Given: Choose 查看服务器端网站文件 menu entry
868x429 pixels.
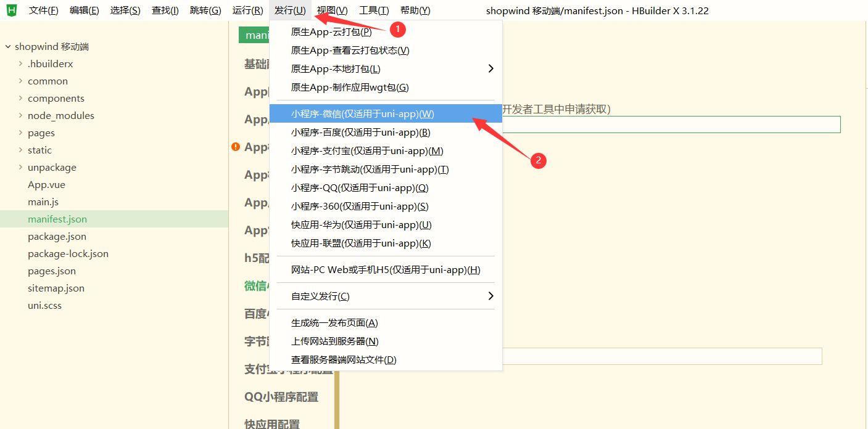Looking at the screenshot, I should coord(386,359).
